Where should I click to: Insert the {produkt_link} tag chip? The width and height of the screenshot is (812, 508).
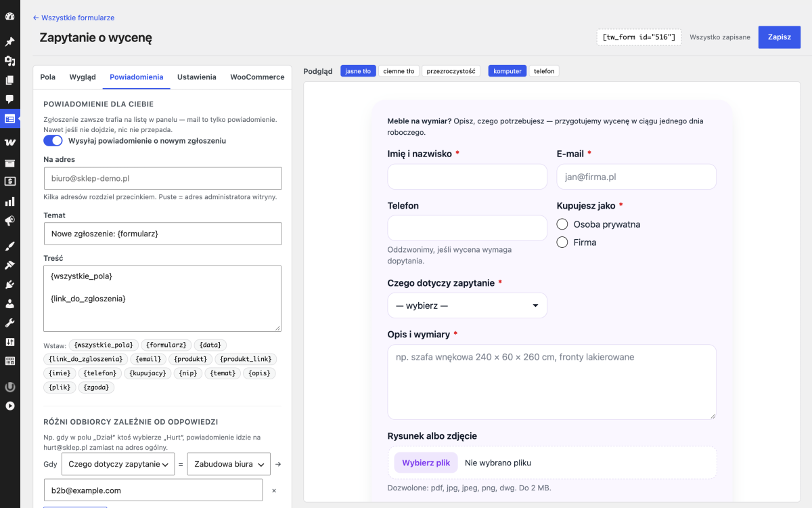[247, 359]
